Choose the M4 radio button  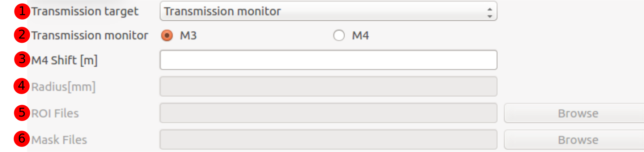pos(339,35)
